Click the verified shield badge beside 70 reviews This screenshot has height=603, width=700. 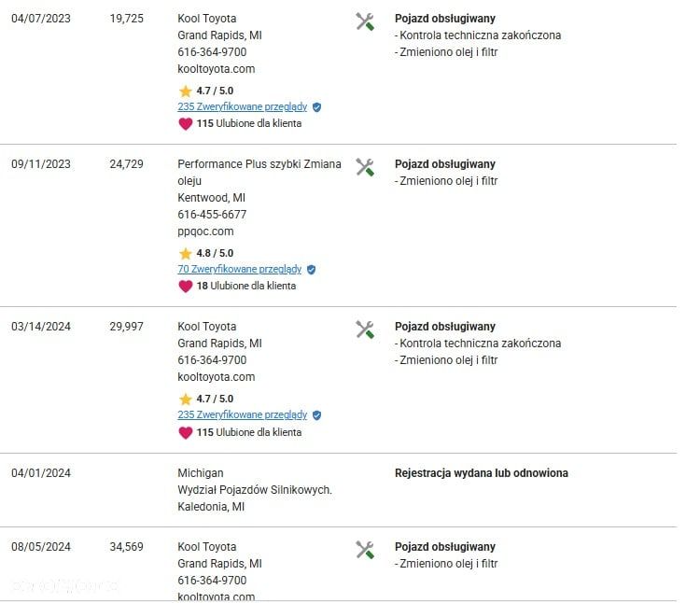point(311,270)
